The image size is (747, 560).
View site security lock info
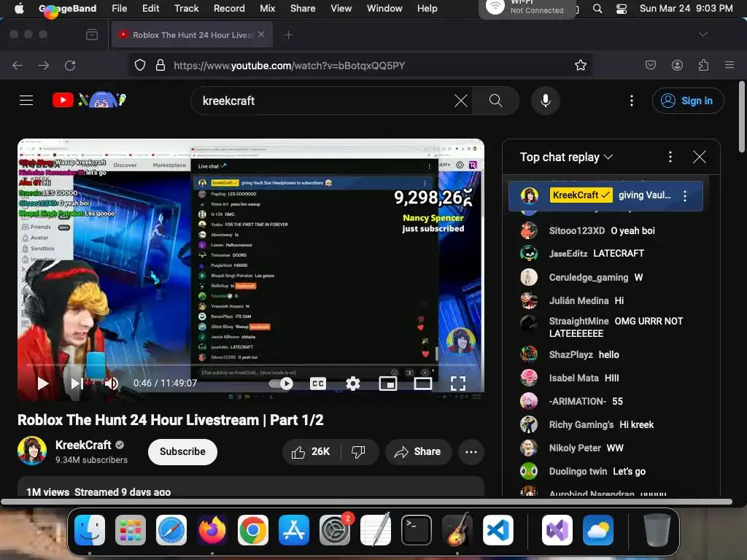(x=160, y=65)
